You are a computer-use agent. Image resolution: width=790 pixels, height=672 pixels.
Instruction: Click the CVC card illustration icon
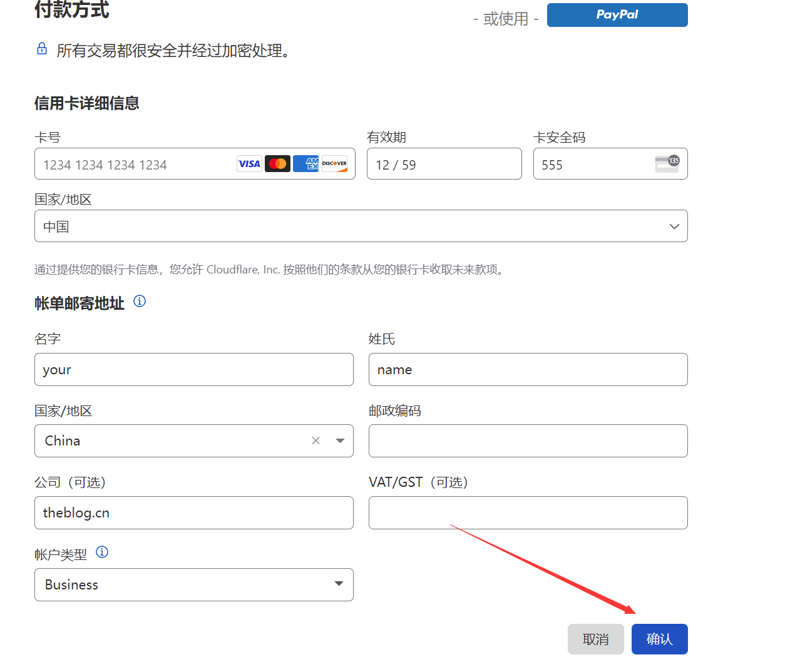667,163
